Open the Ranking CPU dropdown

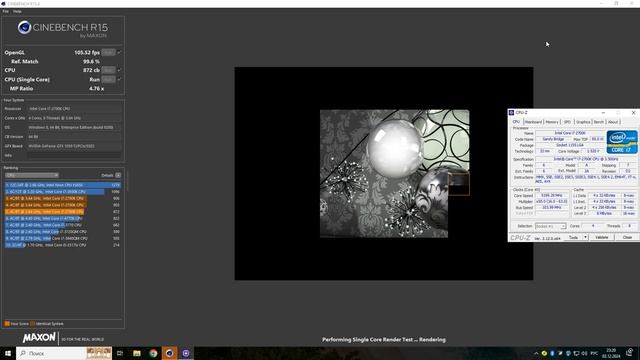[32, 175]
